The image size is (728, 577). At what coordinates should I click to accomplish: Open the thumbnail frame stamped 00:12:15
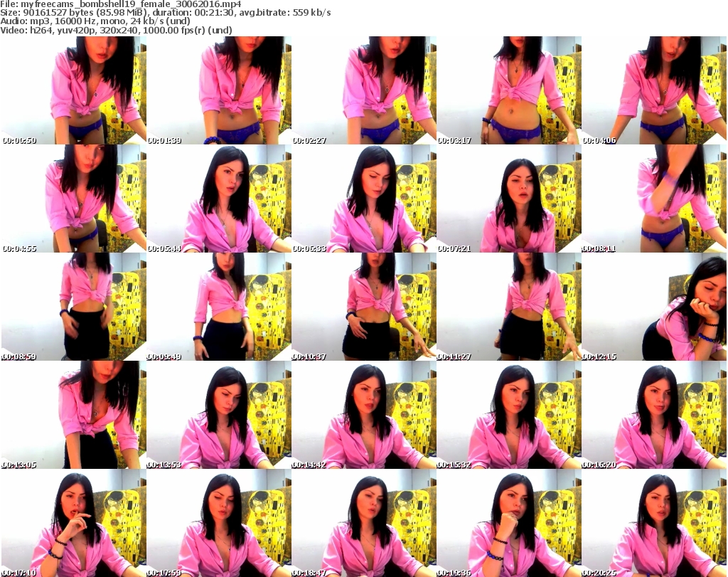[x=654, y=307]
